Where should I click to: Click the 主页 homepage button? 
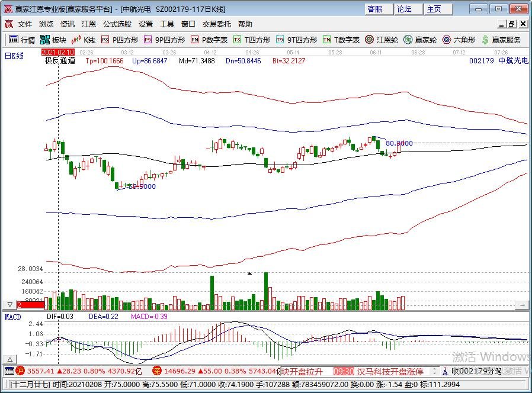tap(438, 9)
